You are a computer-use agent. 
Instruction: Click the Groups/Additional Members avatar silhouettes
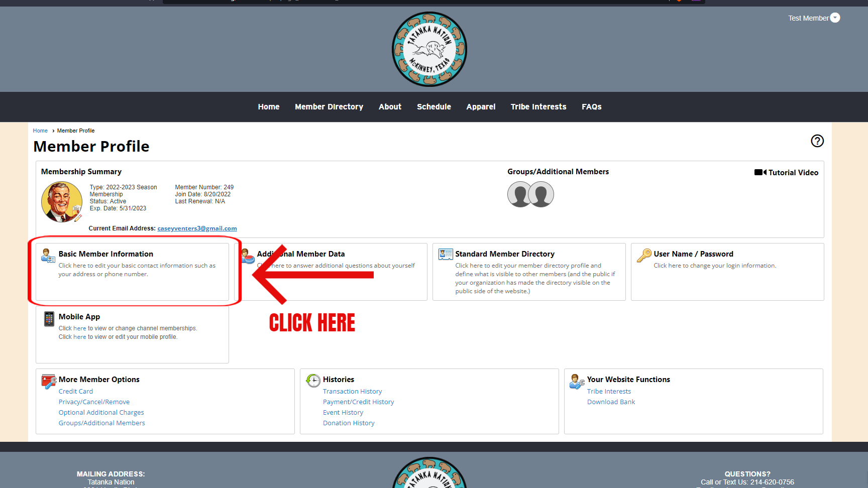(x=530, y=194)
